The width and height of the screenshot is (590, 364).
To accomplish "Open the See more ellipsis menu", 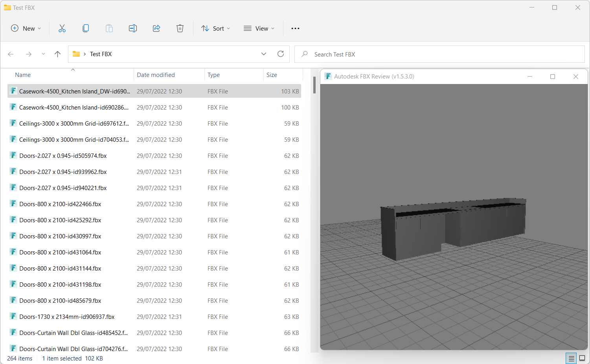I will [295, 28].
